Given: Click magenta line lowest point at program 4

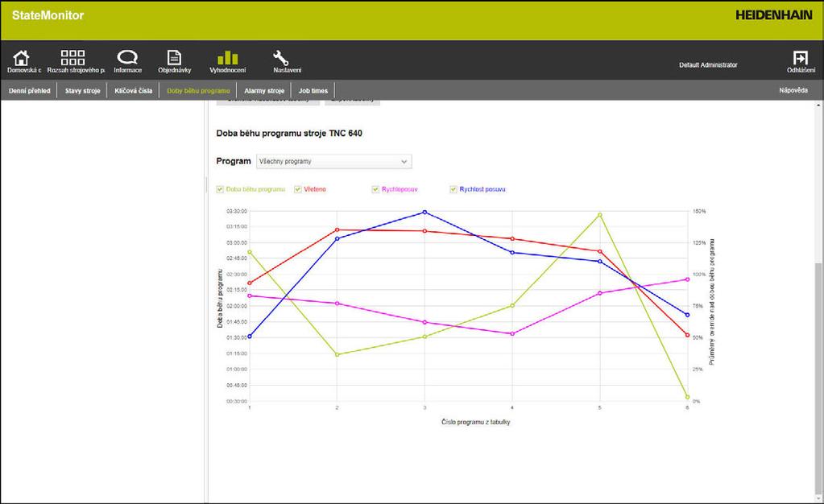Looking at the screenshot, I should pyautogui.click(x=512, y=334).
